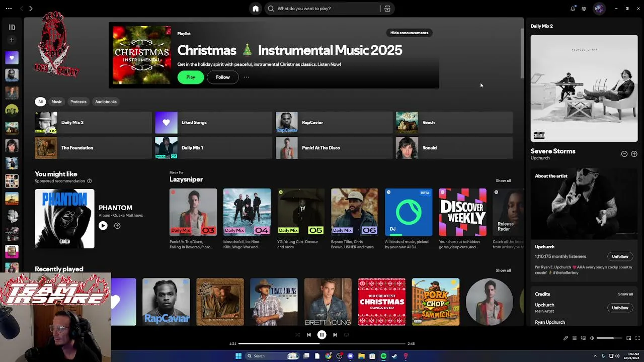Add PHANTOM album to your library

tap(117, 226)
